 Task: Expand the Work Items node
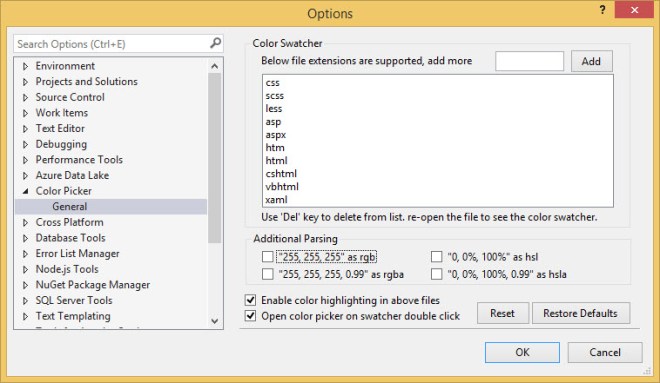(25, 113)
